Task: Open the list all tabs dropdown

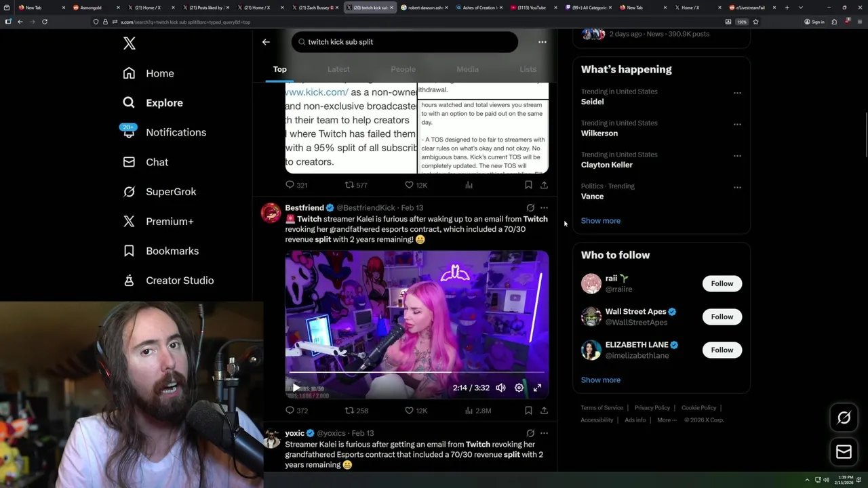Action: [801, 7]
